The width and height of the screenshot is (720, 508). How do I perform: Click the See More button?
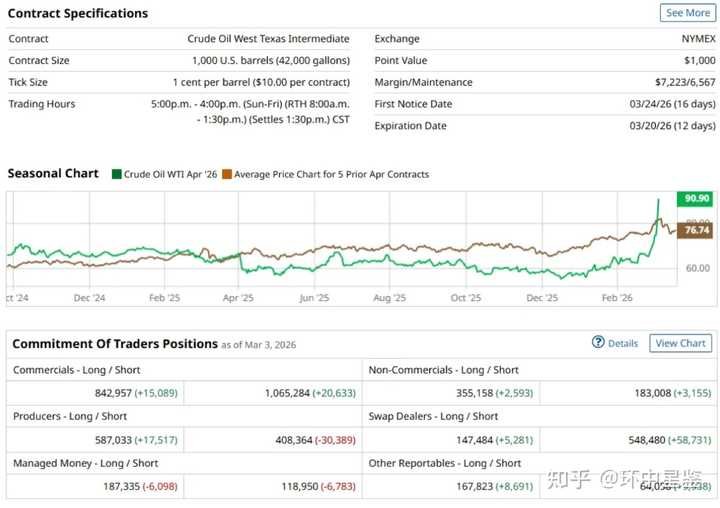coord(687,13)
